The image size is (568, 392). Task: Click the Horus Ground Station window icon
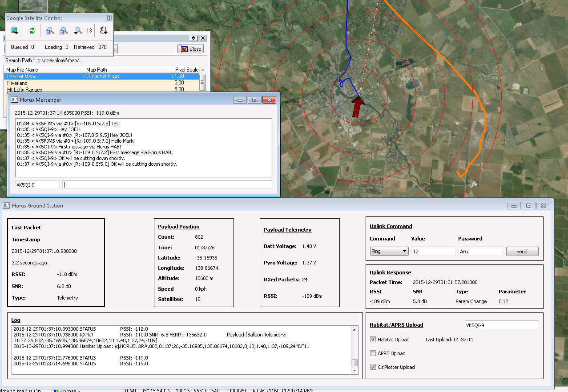(x=7, y=206)
